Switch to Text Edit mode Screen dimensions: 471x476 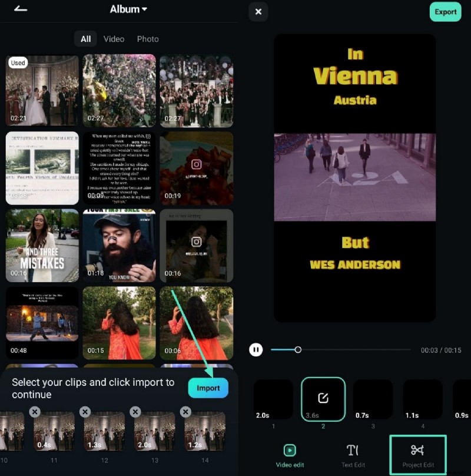353,454
